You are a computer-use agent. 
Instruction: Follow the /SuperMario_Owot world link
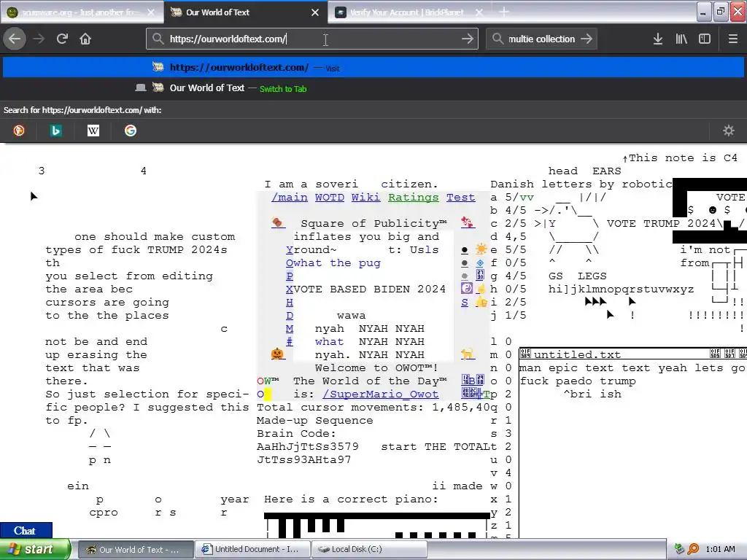tap(380, 394)
